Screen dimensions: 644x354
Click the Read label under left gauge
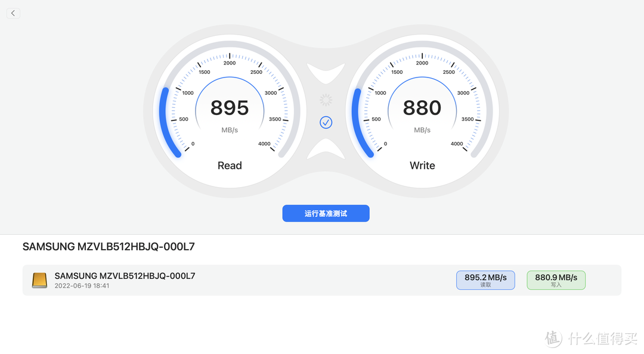click(230, 166)
